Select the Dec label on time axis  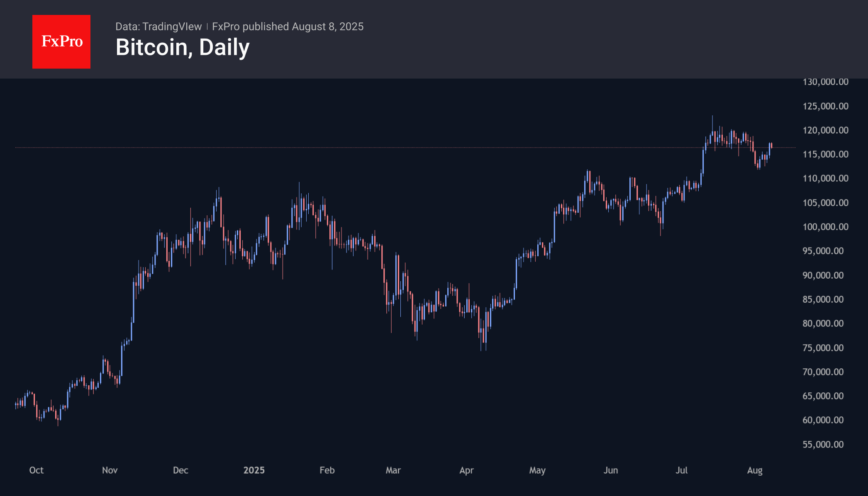tap(180, 470)
